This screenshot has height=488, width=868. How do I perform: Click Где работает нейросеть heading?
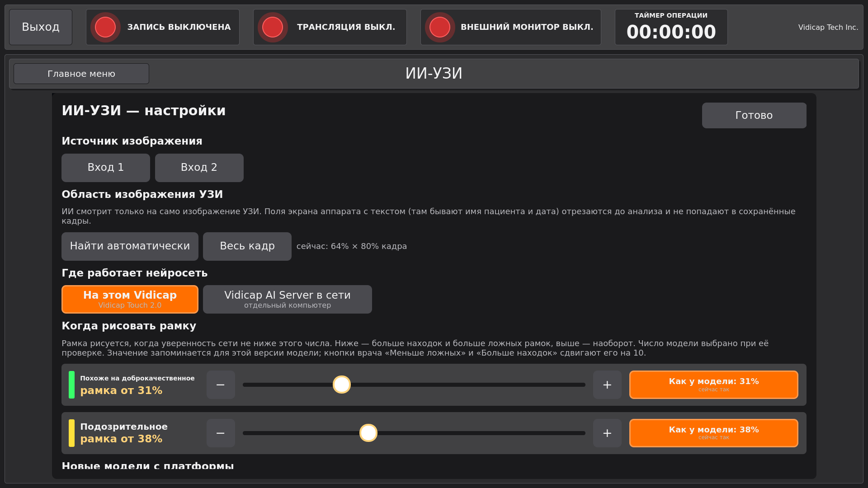135,273
